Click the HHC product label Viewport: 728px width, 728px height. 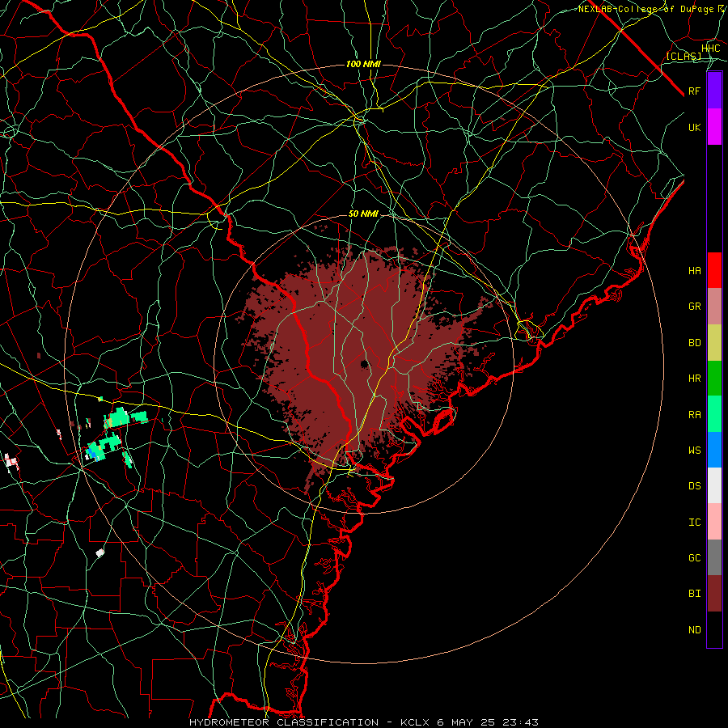710,49
